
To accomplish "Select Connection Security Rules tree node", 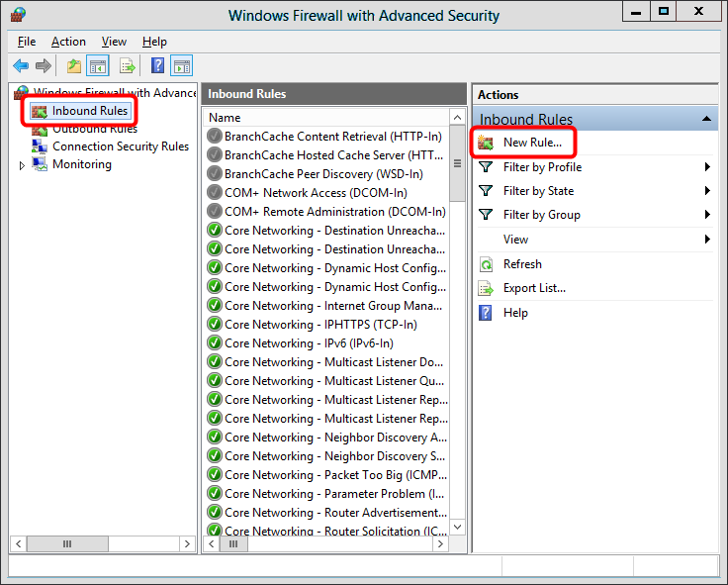I will [120, 146].
